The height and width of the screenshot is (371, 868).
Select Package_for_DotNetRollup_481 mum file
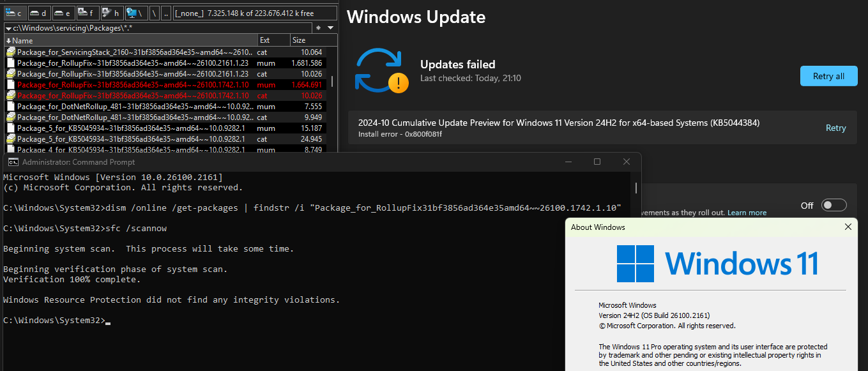[x=165, y=106]
